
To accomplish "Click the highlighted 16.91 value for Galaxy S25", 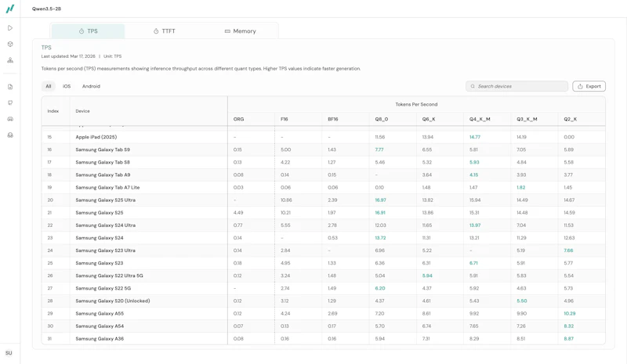I will pyautogui.click(x=380, y=213).
